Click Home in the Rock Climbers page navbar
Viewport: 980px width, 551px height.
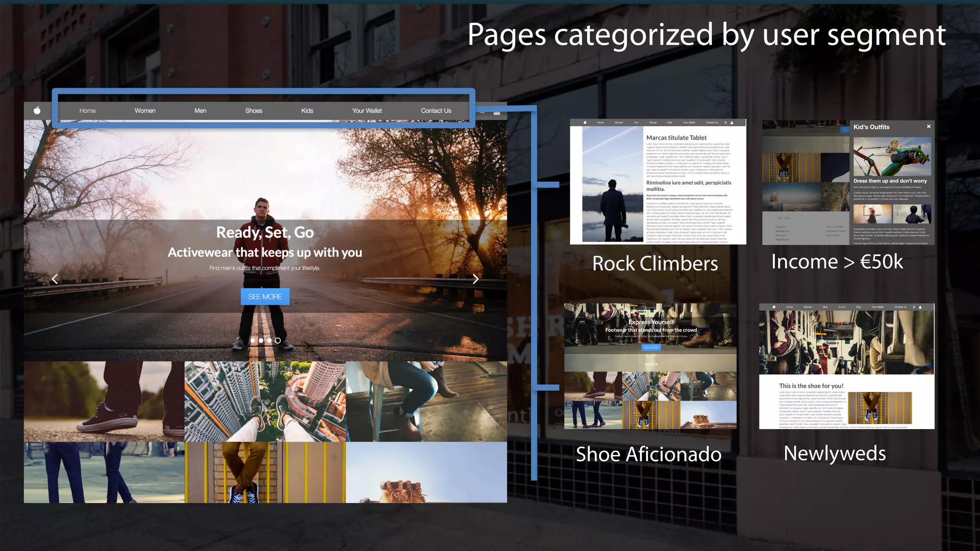pyautogui.click(x=601, y=122)
